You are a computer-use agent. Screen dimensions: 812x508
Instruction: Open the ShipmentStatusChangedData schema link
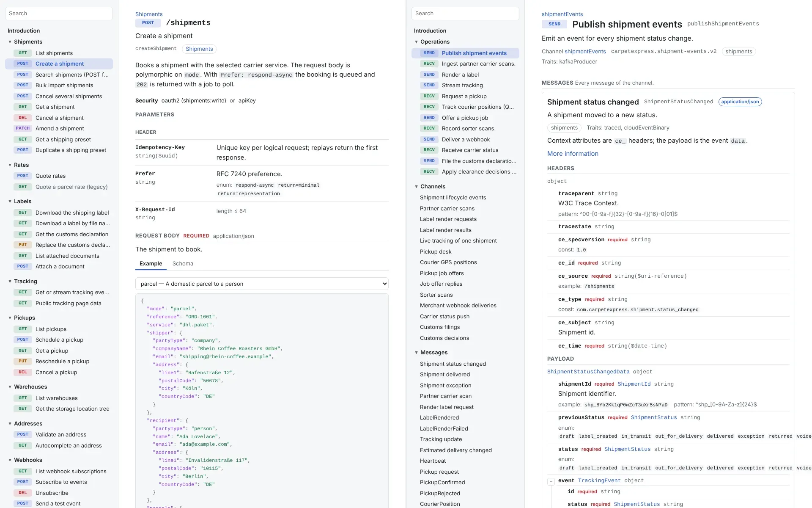coord(588,372)
